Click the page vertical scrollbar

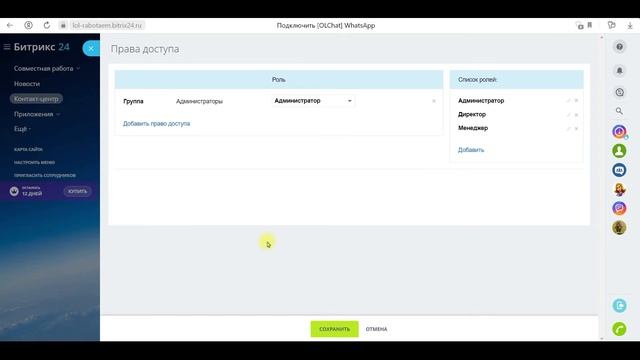pyautogui.click(x=602, y=188)
